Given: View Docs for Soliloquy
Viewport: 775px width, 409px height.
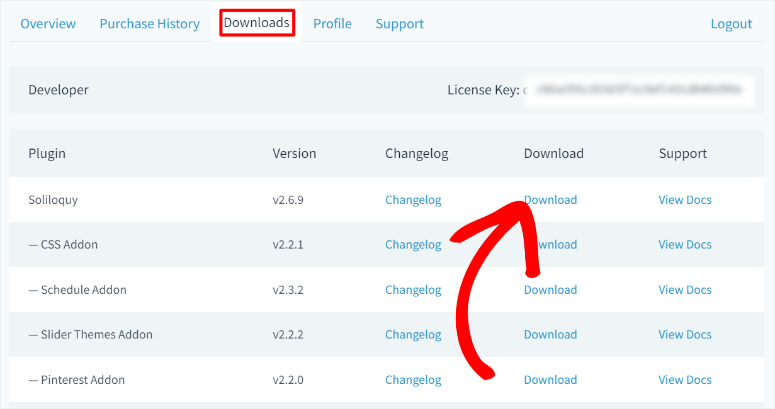Looking at the screenshot, I should pos(685,200).
